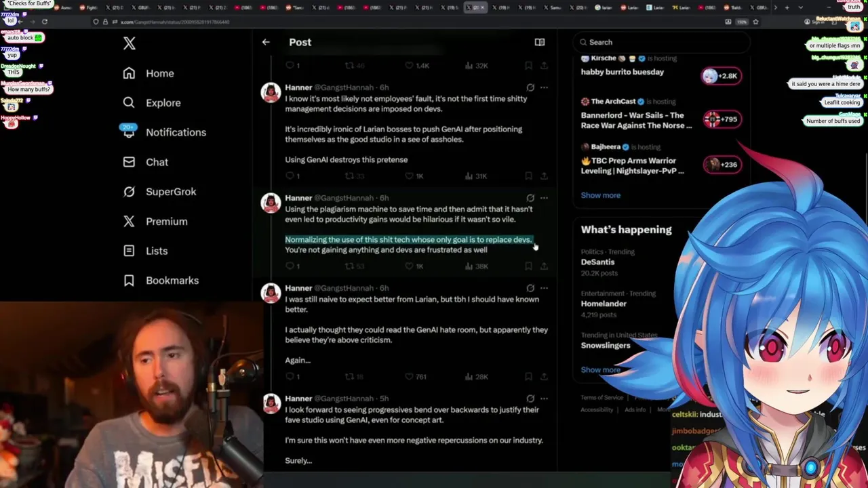Like the 'I know it's most likely' post

point(414,176)
